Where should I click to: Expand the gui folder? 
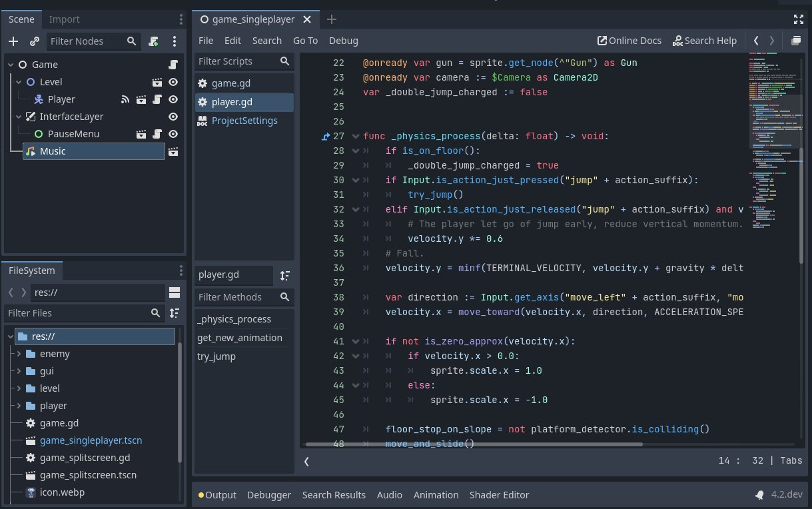[x=19, y=371]
